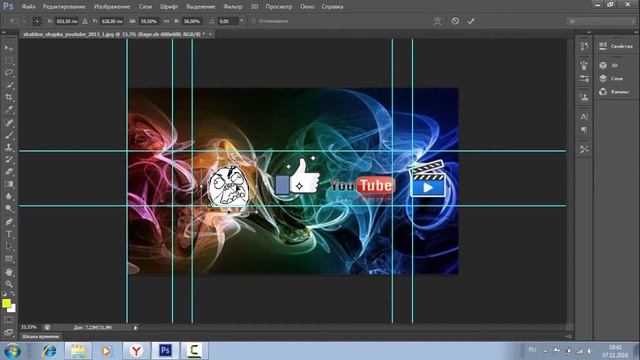Open the Просмотр menu
The height and width of the screenshot is (360, 640).
click(x=279, y=7)
